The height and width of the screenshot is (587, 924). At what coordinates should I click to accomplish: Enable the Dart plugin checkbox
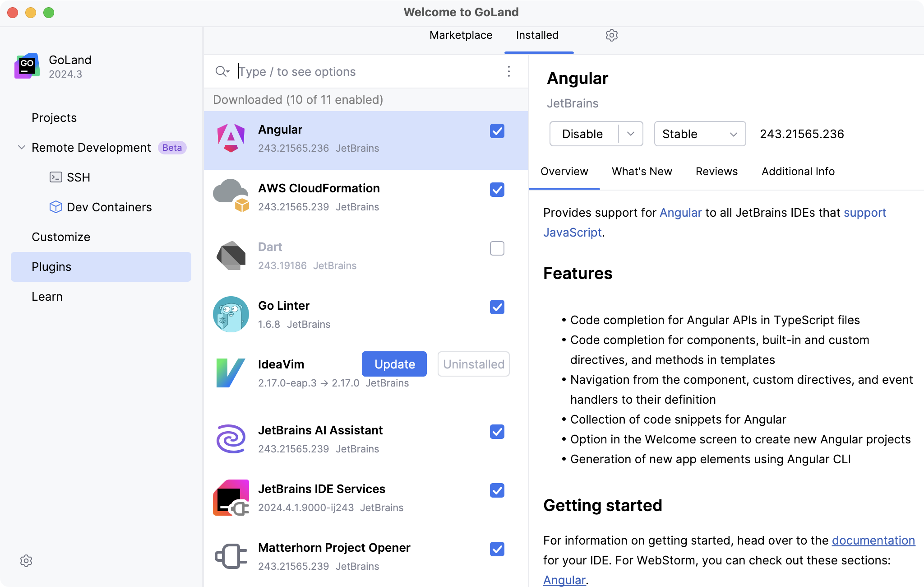coord(497,248)
